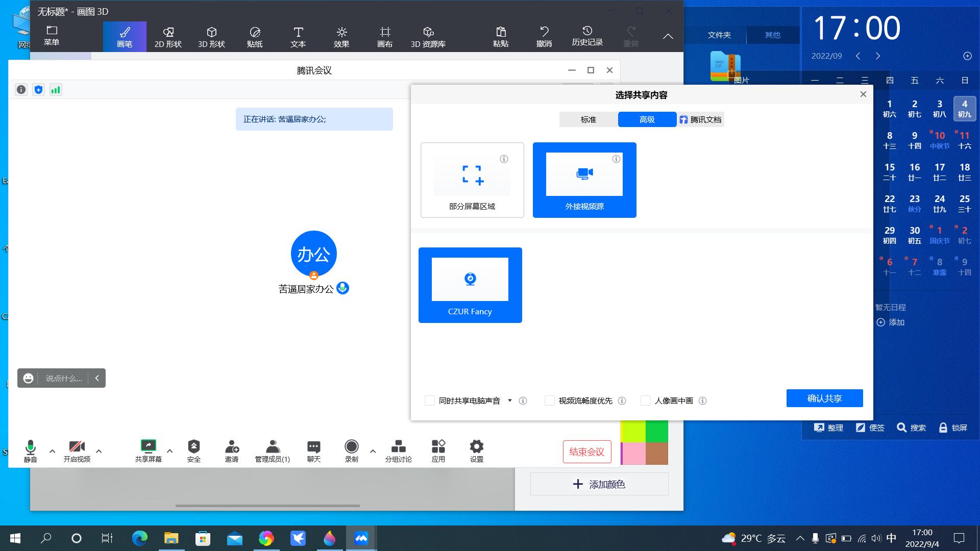This screenshot has height=551, width=980.
Task: Enable portrait picture-in-picture checkbox
Action: 646,400
